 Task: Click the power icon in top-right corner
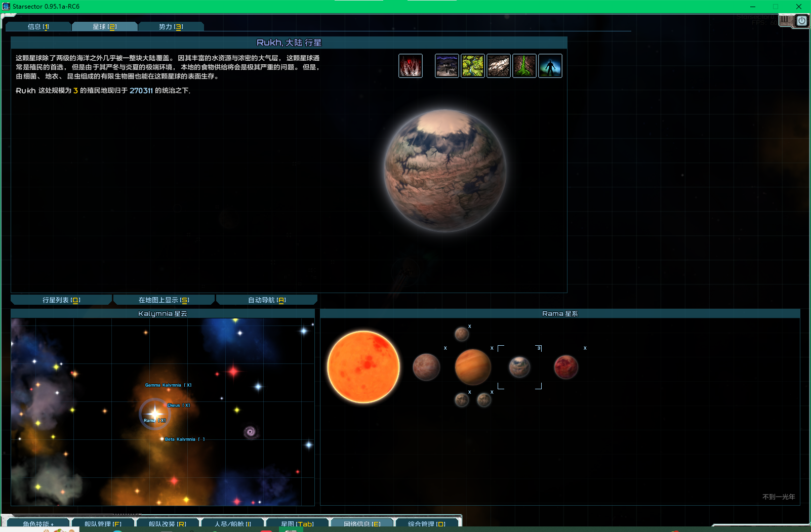[x=801, y=21]
